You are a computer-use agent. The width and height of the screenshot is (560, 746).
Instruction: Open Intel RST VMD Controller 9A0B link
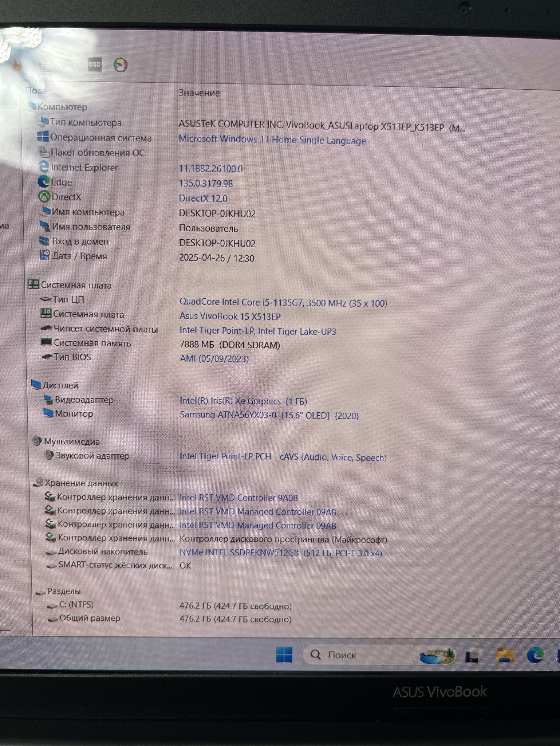239,498
